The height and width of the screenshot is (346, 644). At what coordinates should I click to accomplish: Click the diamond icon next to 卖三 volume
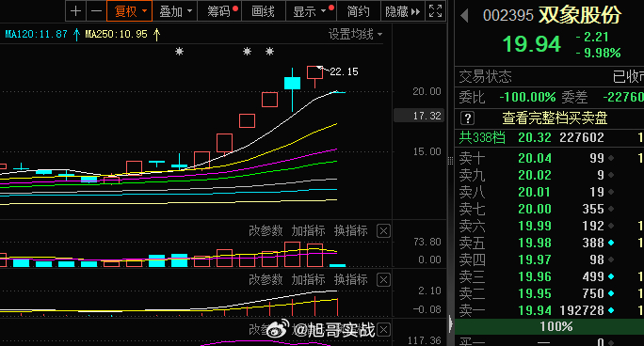(x=611, y=276)
